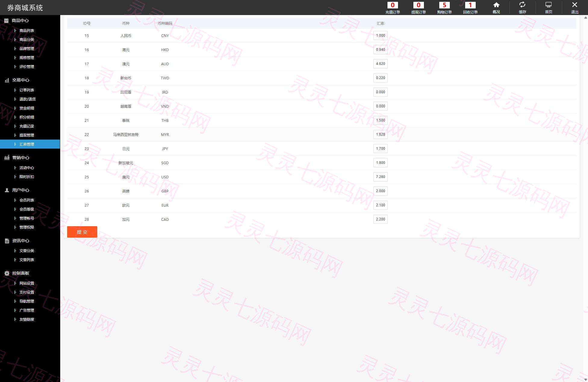The image size is (588, 382).
Task: Go to 支付设置 page
Action: point(27,292)
